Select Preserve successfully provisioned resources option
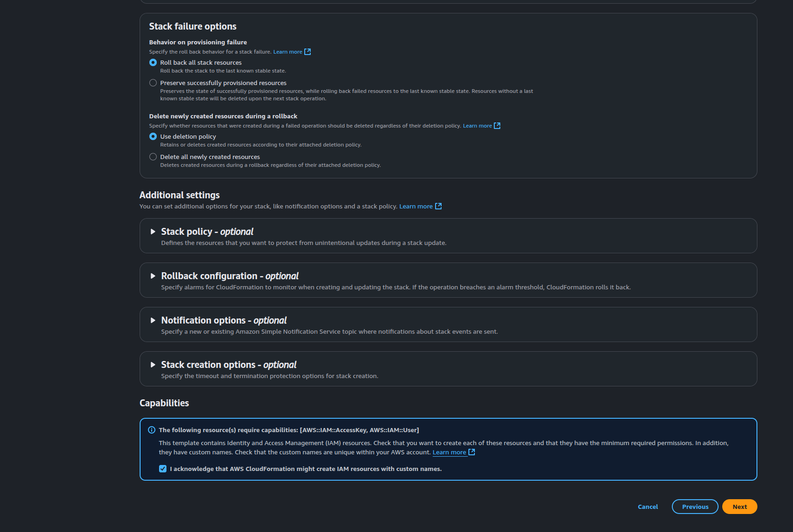 click(153, 83)
